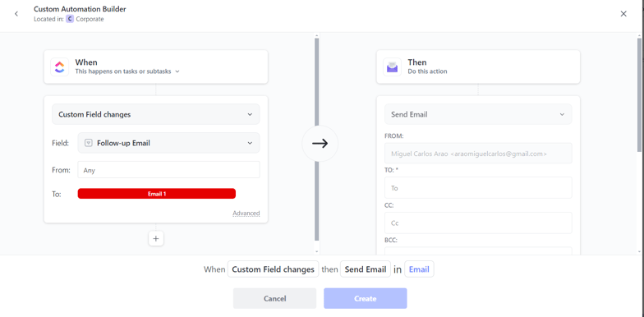644x317 pixels.
Task: Click the Advanced link
Action: [x=246, y=214]
